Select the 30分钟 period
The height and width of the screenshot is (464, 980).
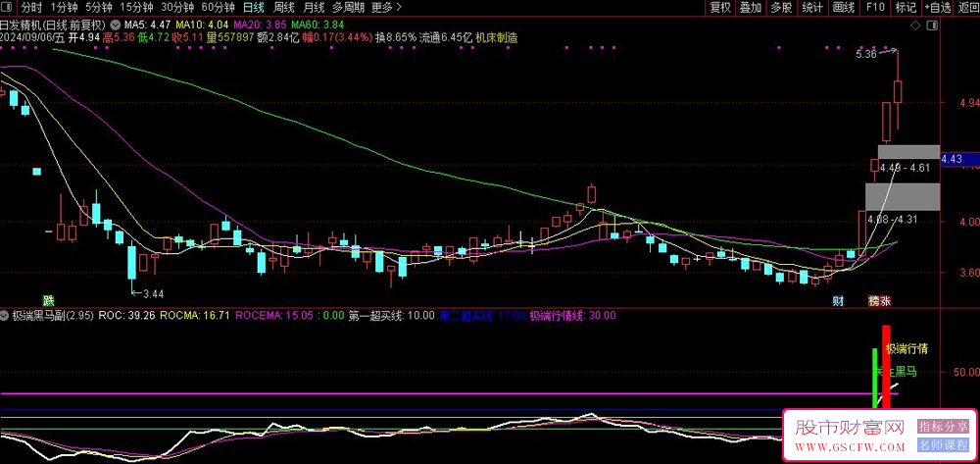click(x=176, y=8)
